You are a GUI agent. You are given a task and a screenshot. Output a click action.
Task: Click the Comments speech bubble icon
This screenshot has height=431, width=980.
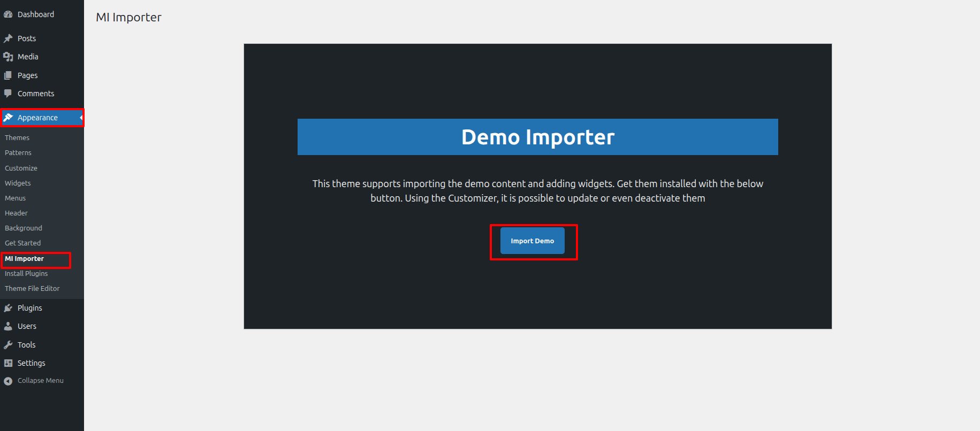(x=8, y=94)
